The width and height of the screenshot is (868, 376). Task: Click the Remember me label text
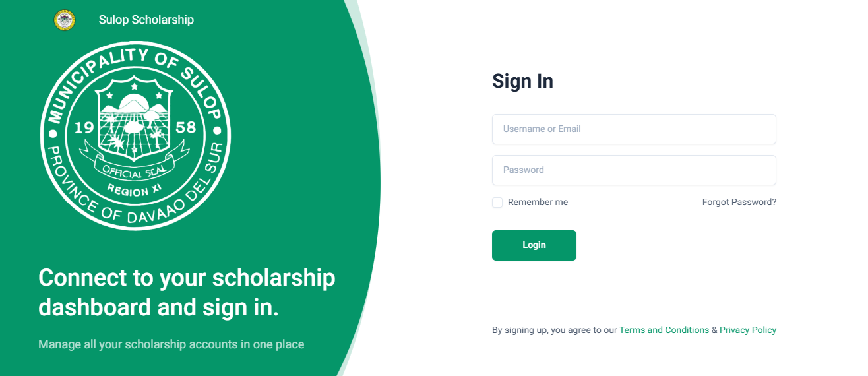(538, 203)
